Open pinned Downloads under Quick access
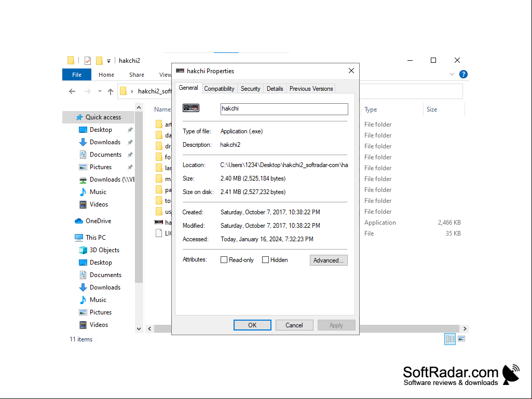The width and height of the screenshot is (532, 399). tap(105, 142)
